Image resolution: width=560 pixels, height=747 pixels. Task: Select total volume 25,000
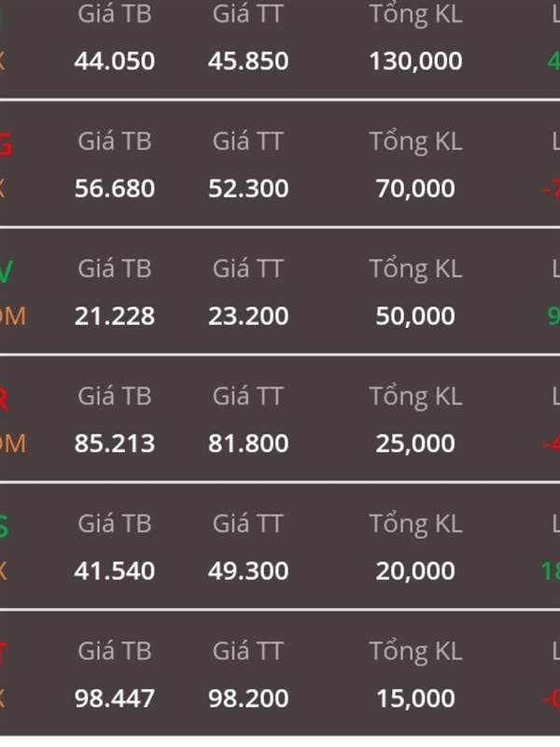point(415,444)
